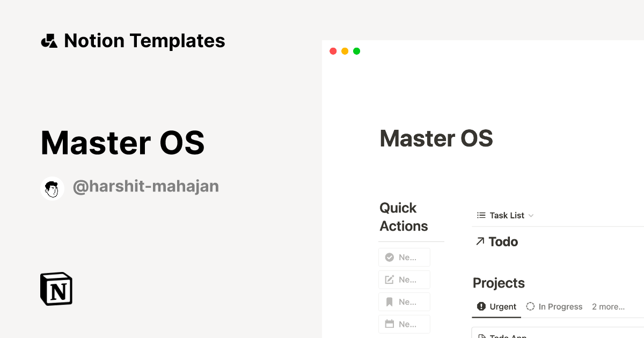The width and height of the screenshot is (644, 338).
Task: Open the calendar Quick Action icon
Action: pos(390,324)
